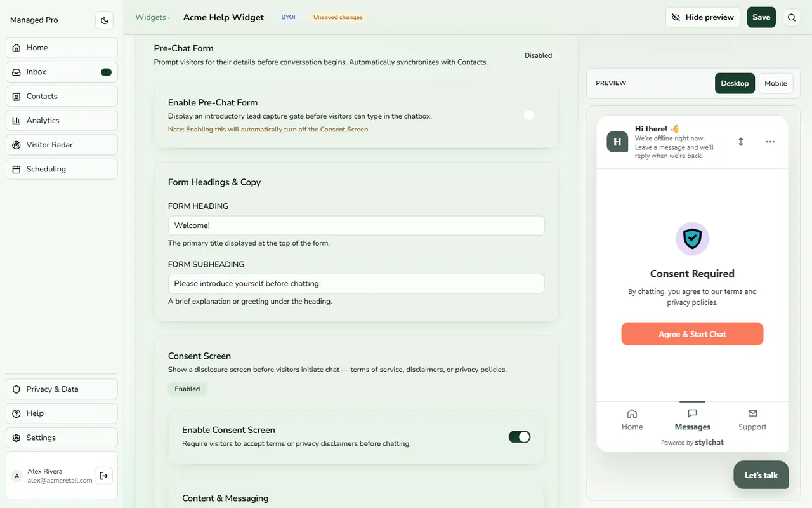This screenshot has width=812, height=508.
Task: Click the Acme Help Widget title
Action: tap(223, 17)
